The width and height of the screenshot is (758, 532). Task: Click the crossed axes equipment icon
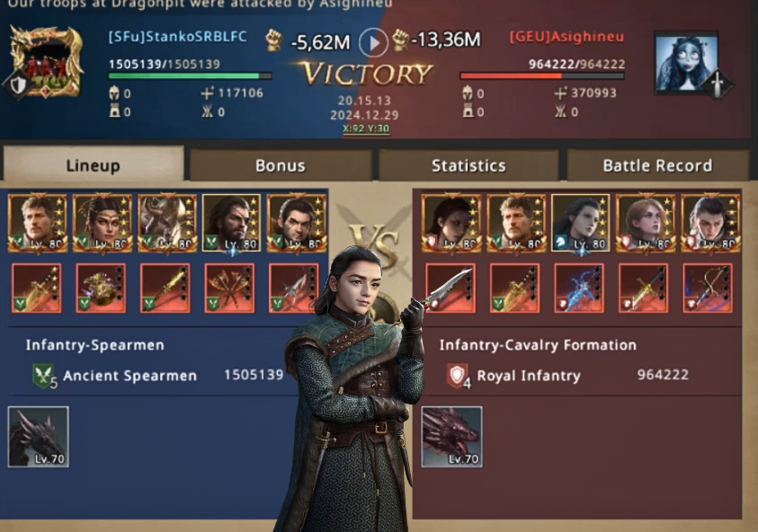click(229, 288)
